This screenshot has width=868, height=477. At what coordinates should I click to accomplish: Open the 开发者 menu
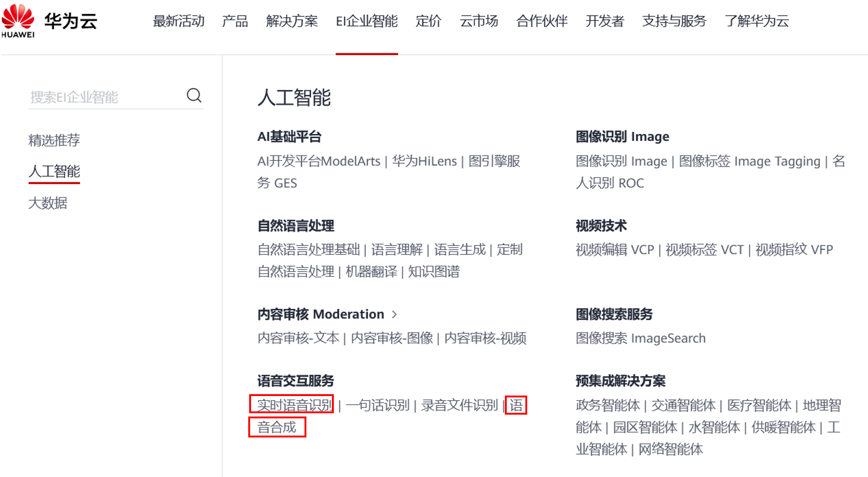605,21
